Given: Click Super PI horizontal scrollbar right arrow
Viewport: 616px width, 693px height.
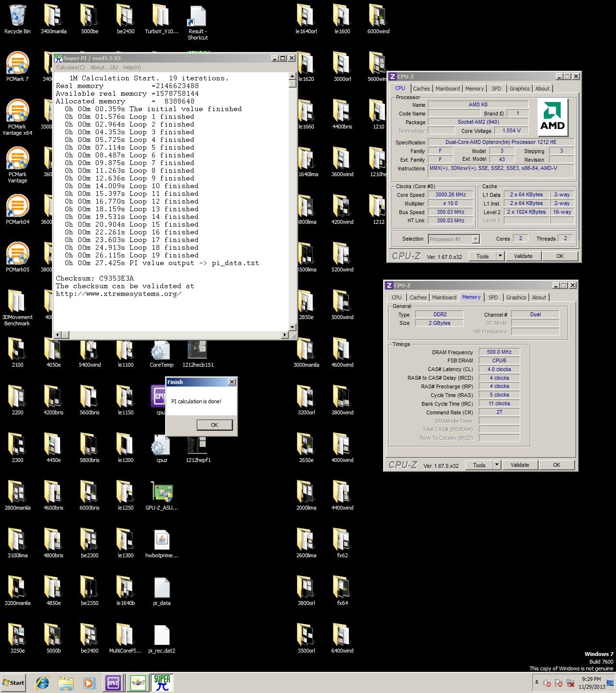Looking at the screenshot, I should 284,334.
